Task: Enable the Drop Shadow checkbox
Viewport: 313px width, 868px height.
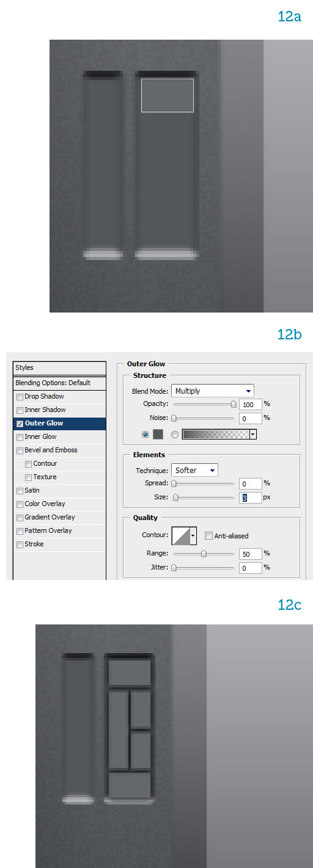Action: 20,397
